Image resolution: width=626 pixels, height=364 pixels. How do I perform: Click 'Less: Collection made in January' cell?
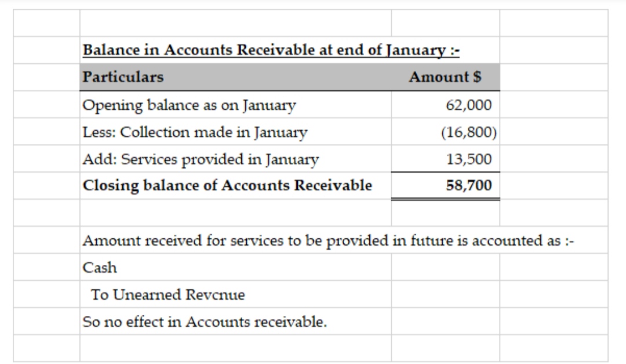coord(195,132)
